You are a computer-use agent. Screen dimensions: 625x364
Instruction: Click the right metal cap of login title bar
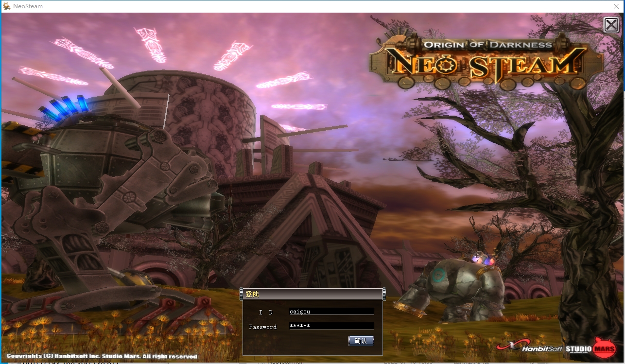[384, 294]
